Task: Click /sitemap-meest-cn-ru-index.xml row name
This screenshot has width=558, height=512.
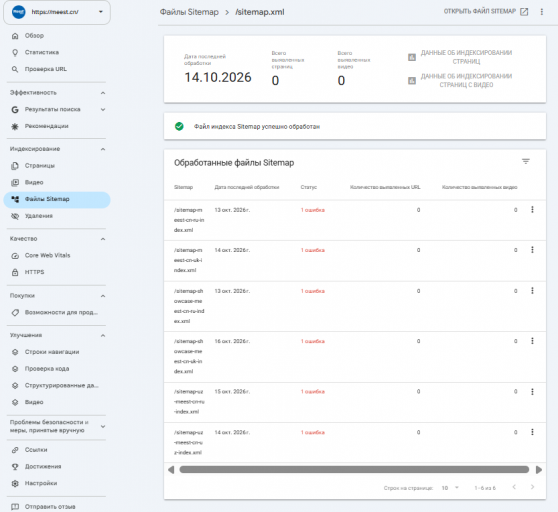Action: (189, 220)
